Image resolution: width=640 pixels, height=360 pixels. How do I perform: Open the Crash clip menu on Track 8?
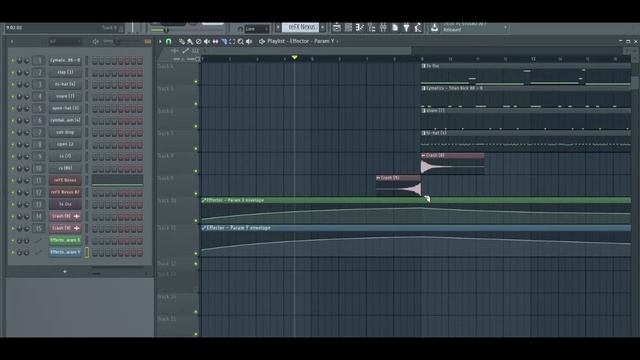(423, 156)
